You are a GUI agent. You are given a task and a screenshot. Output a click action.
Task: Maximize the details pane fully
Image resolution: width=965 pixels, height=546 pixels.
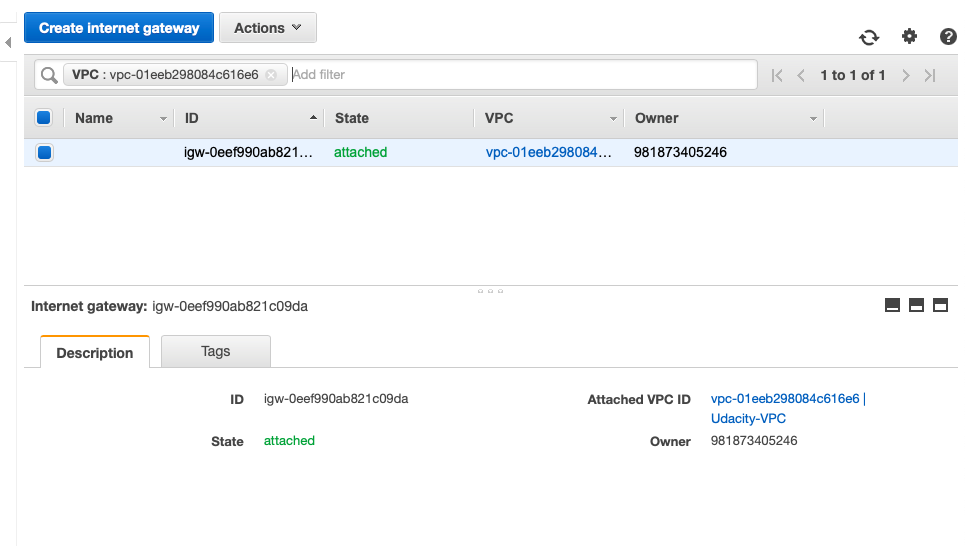tap(940, 306)
